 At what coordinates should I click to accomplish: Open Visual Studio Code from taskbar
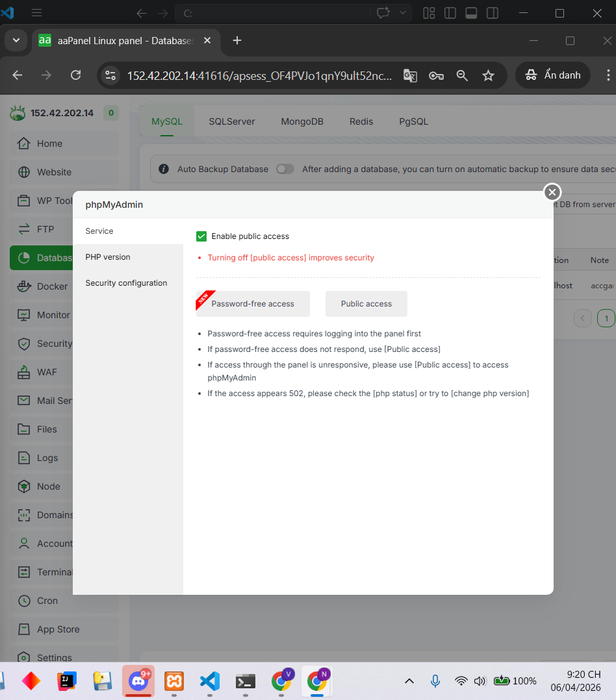click(209, 681)
